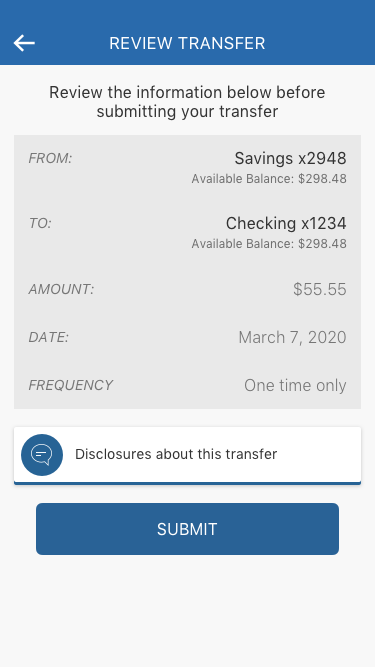Submit the transfer

click(187, 529)
